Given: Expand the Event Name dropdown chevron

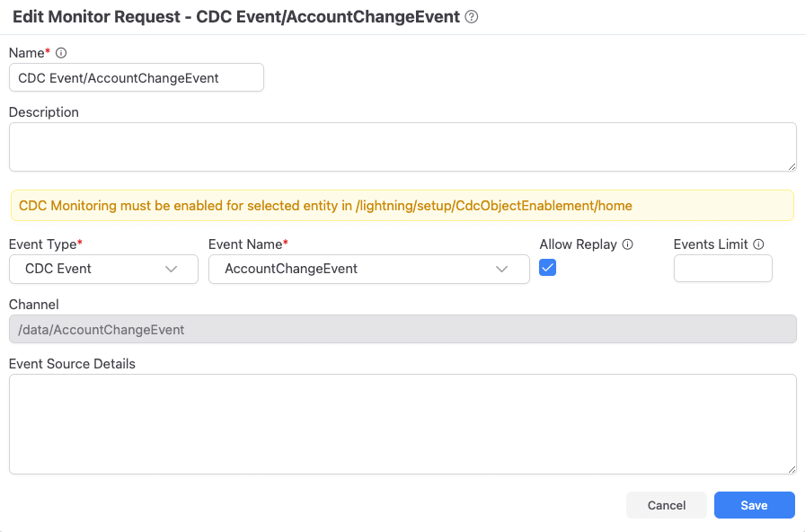Looking at the screenshot, I should tap(501, 269).
